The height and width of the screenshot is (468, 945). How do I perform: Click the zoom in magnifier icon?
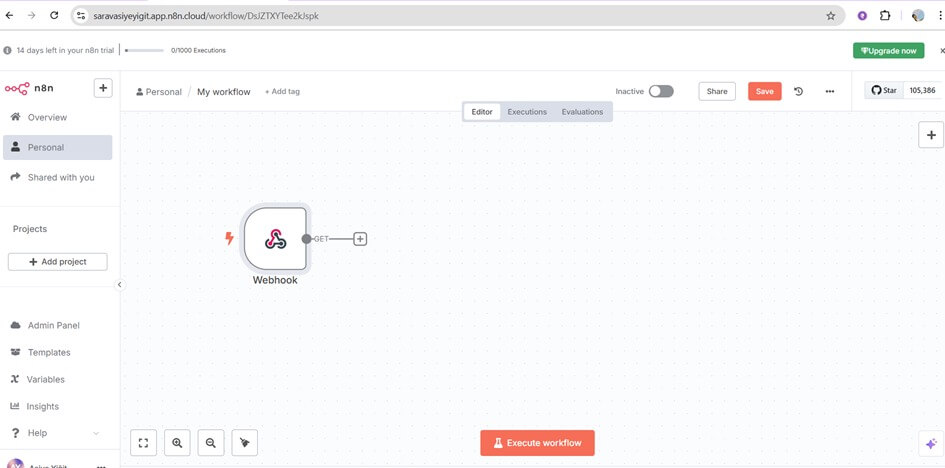[x=177, y=442]
